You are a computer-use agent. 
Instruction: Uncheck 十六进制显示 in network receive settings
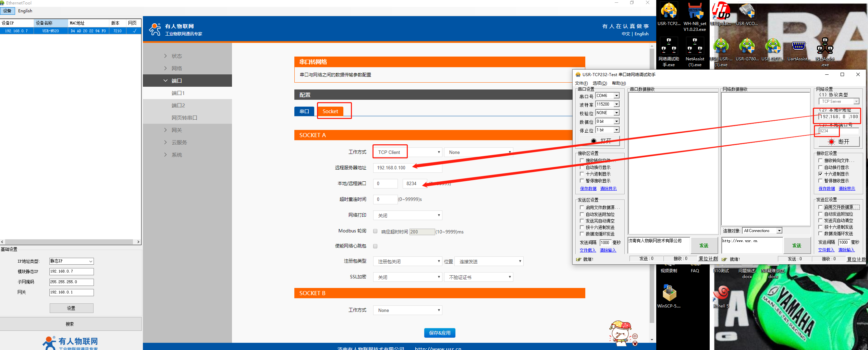click(820, 174)
